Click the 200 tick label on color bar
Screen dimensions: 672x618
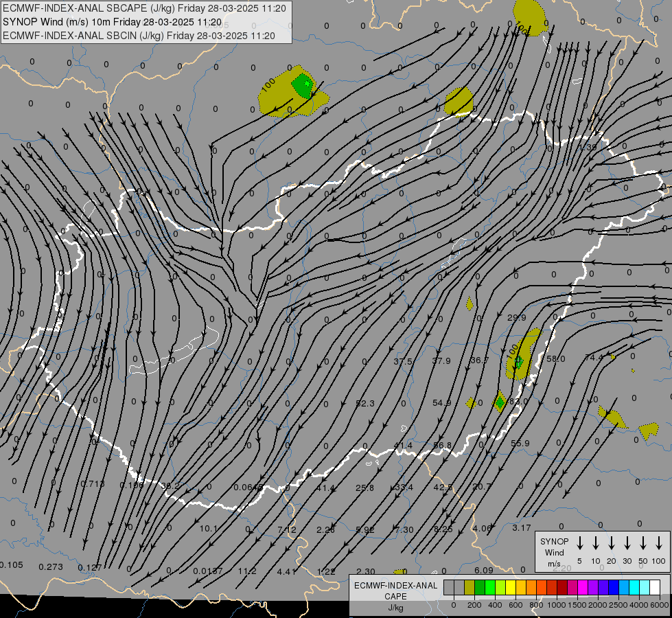pos(474,605)
